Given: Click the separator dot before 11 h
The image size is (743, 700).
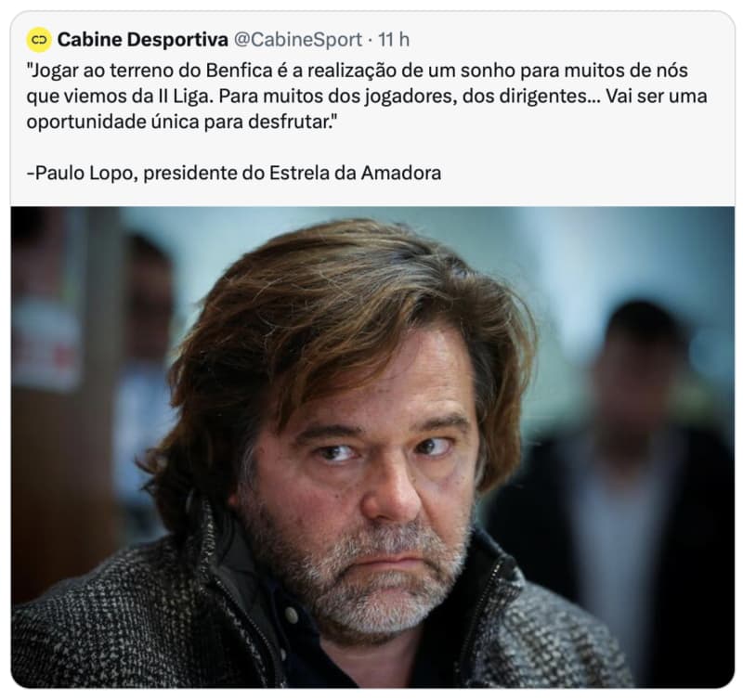Looking at the screenshot, I should pos(370,40).
